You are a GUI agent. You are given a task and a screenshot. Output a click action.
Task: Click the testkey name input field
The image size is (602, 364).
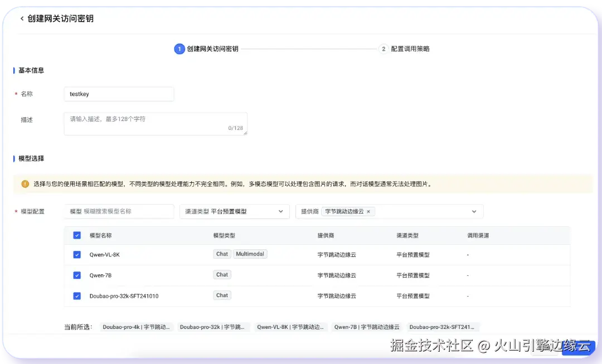tap(118, 94)
